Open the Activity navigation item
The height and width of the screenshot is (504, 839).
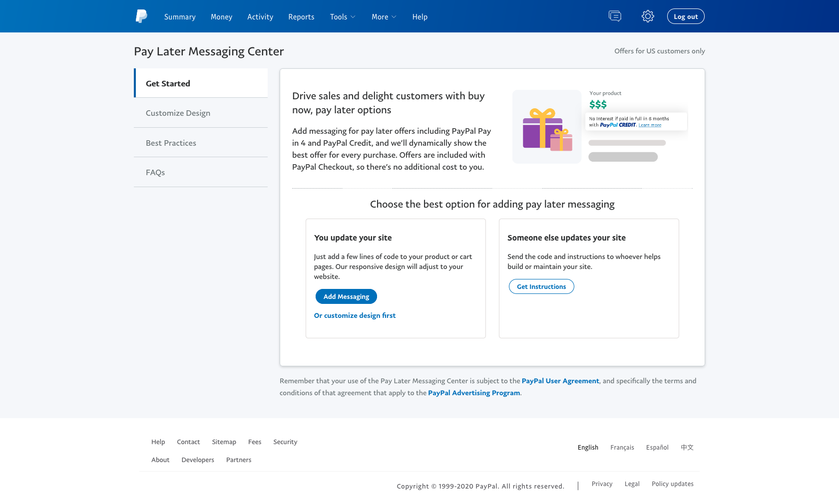point(260,17)
